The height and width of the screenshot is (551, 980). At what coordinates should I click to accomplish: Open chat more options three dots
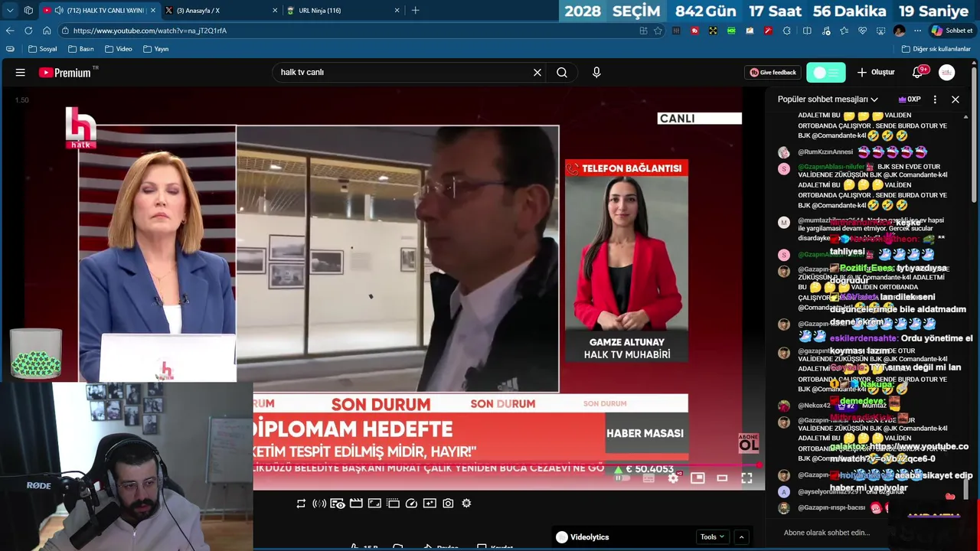pos(935,99)
